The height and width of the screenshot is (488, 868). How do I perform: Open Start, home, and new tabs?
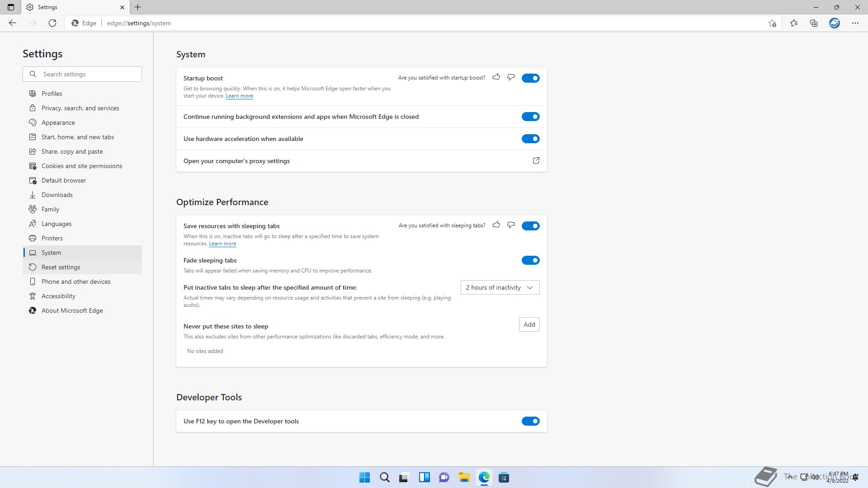pos(82,137)
